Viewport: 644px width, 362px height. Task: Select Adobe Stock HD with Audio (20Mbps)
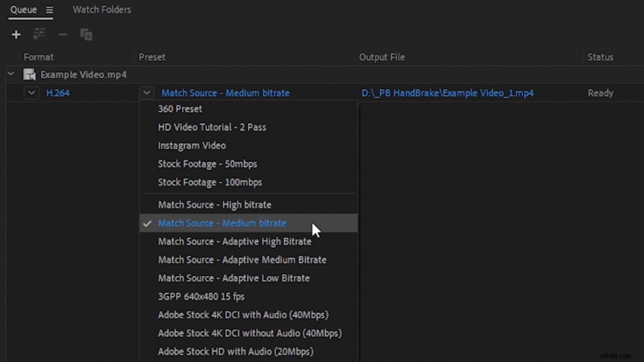click(249, 352)
